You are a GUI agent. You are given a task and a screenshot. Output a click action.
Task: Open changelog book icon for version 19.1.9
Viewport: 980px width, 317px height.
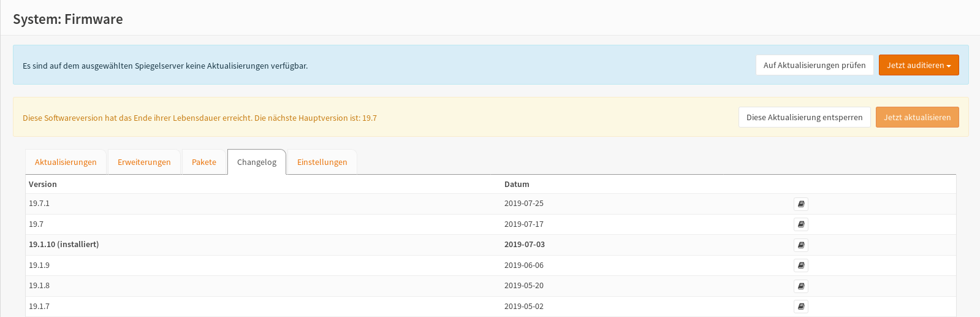click(x=801, y=265)
